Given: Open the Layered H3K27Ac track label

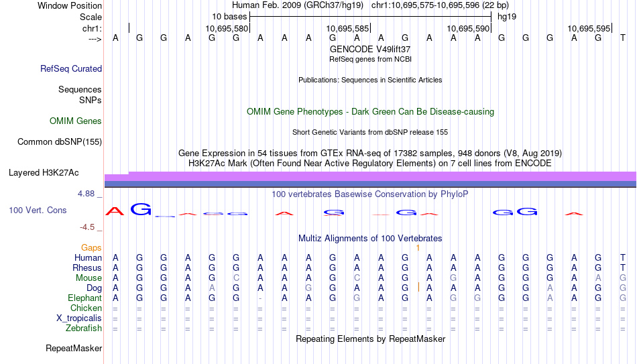Looking at the screenshot, I should tap(44, 173).
